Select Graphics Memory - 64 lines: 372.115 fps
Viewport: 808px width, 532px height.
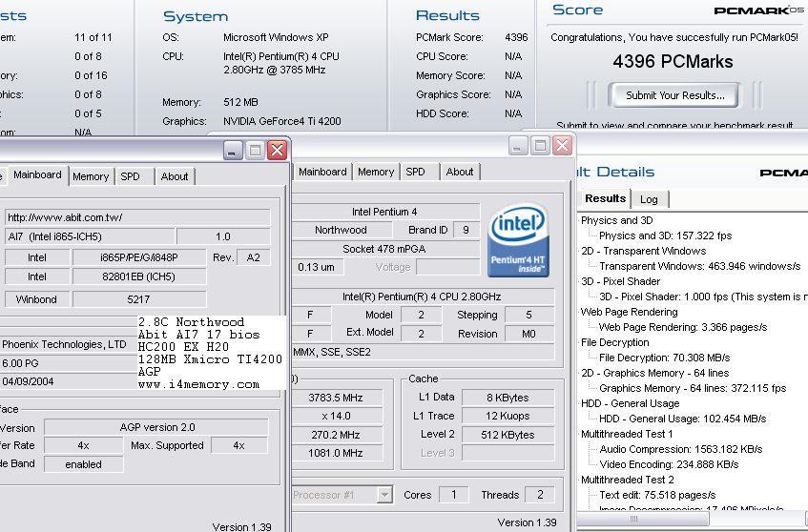pyautogui.click(x=693, y=388)
